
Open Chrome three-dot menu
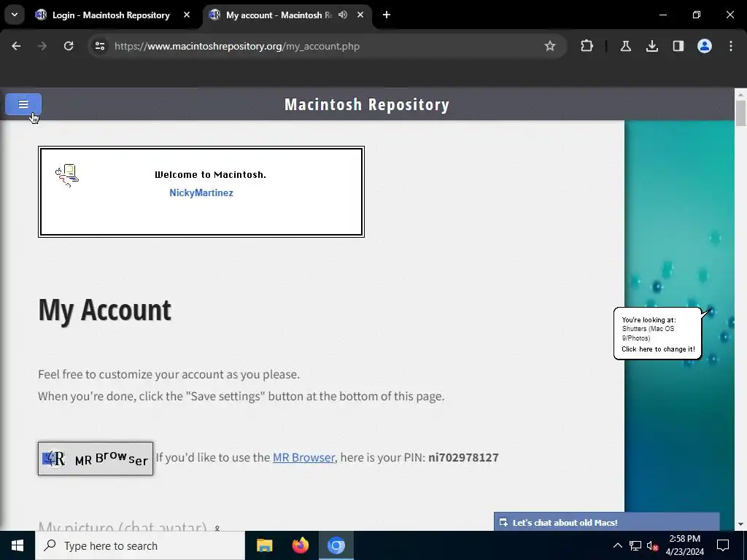[x=731, y=46]
